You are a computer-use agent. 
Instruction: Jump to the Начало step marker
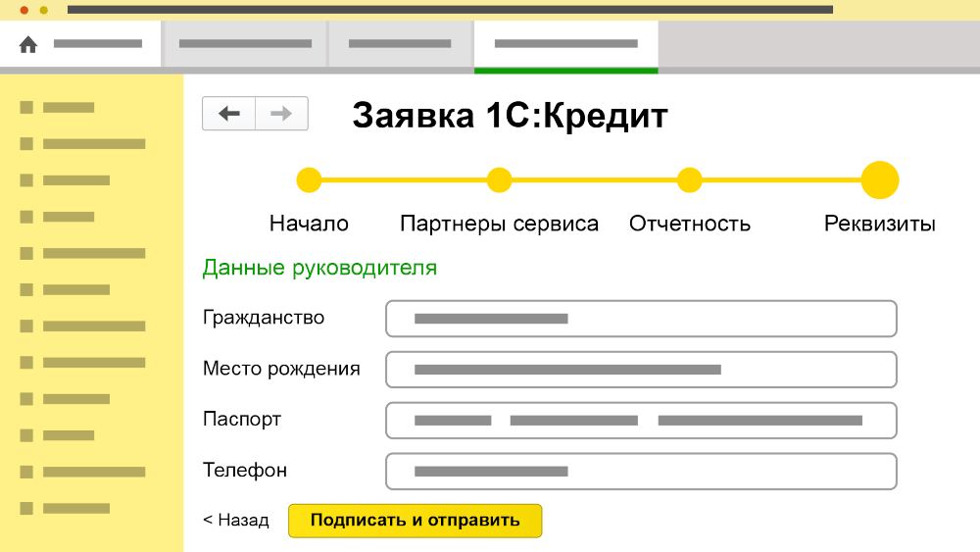coord(309,180)
